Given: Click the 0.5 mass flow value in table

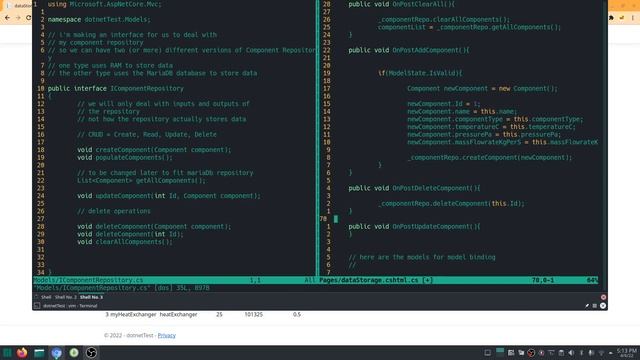Looking at the screenshot, I should point(297,315).
